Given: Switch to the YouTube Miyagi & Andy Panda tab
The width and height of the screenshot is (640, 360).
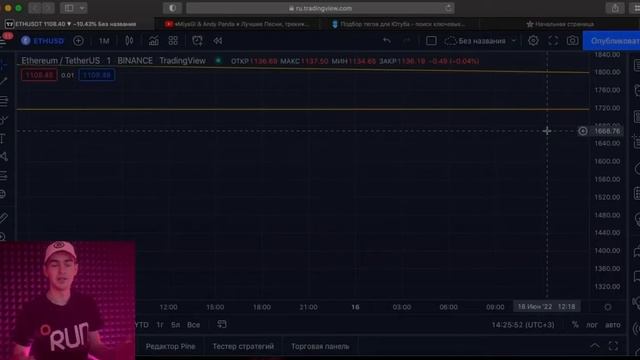Looking at the screenshot, I should [239, 24].
